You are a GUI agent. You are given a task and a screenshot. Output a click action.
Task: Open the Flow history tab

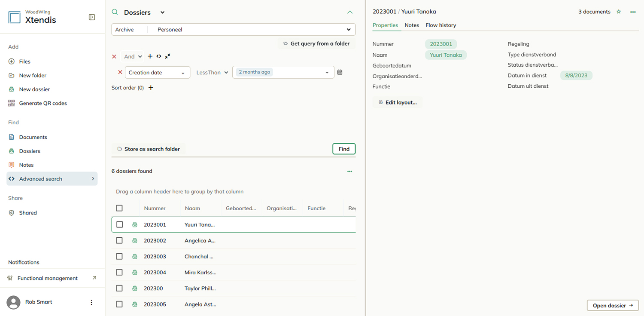[441, 25]
